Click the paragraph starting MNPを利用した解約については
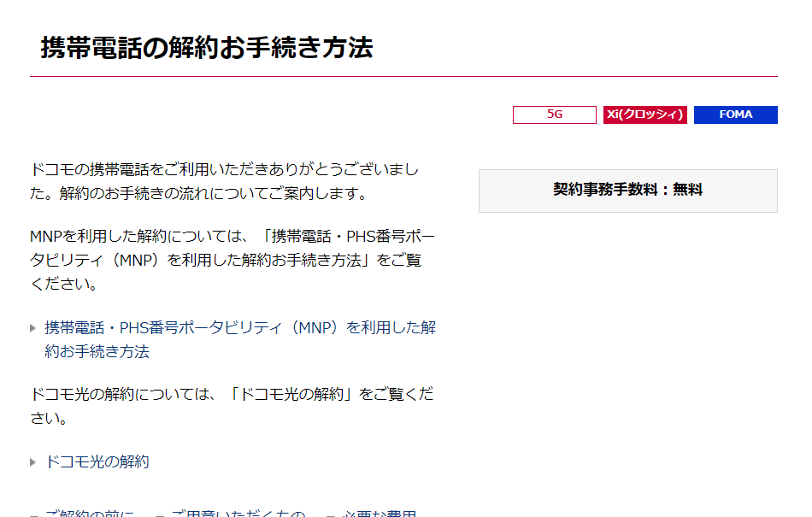 [x=232, y=260]
